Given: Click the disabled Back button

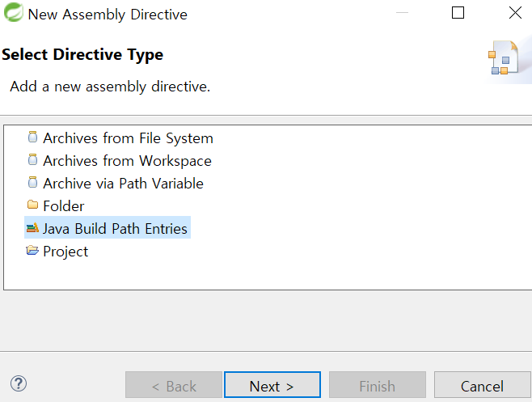Looking at the screenshot, I should 174,385.
